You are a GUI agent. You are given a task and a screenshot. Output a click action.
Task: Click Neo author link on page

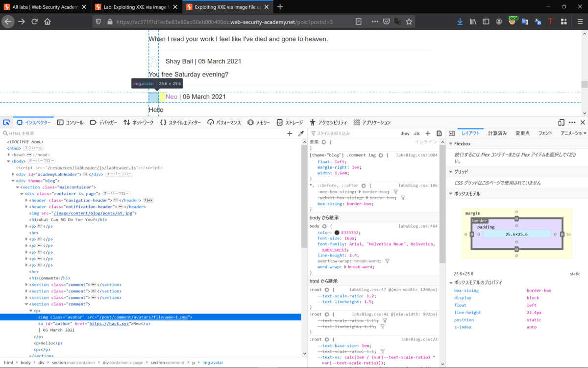pyautogui.click(x=171, y=97)
